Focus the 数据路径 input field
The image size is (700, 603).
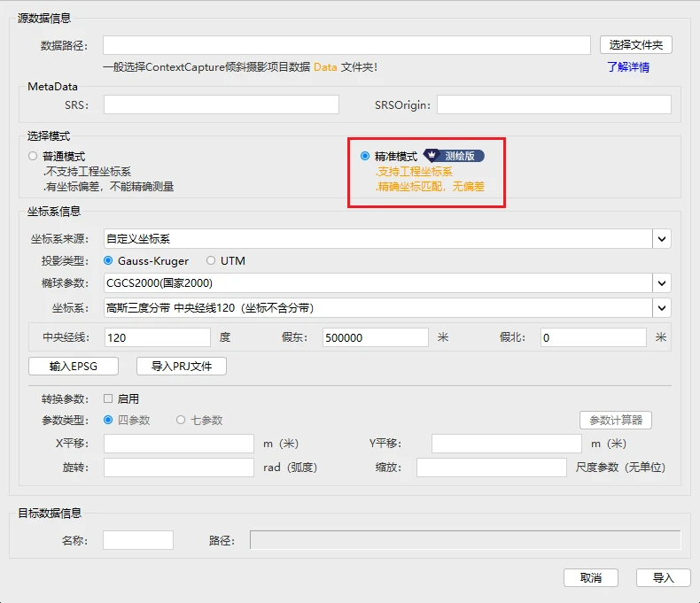click(x=346, y=45)
